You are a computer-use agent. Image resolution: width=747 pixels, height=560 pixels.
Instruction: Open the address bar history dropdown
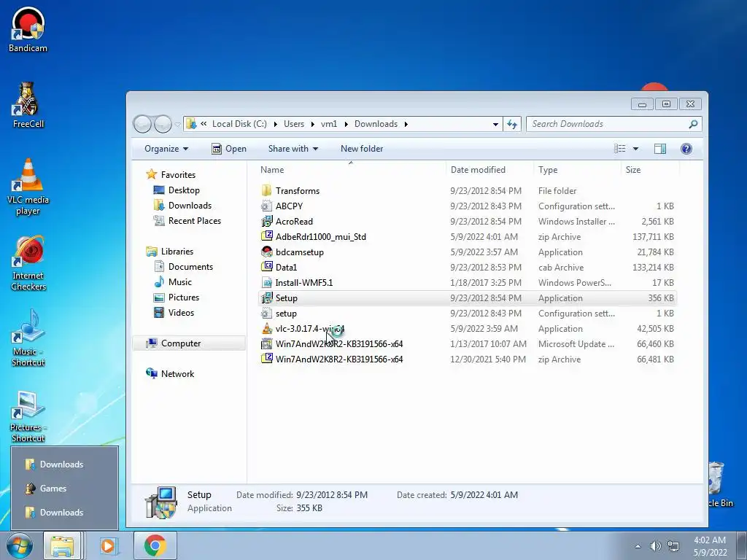click(x=495, y=124)
